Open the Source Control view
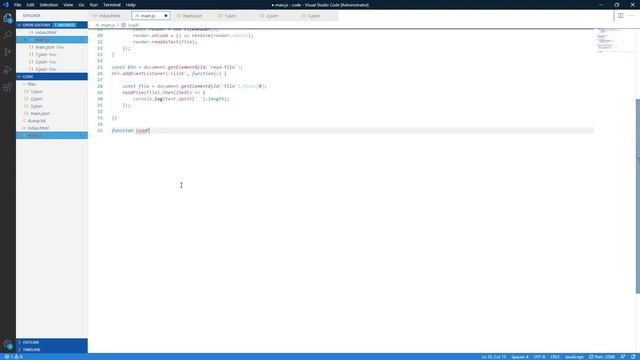The height and width of the screenshot is (360, 640). [x=8, y=52]
